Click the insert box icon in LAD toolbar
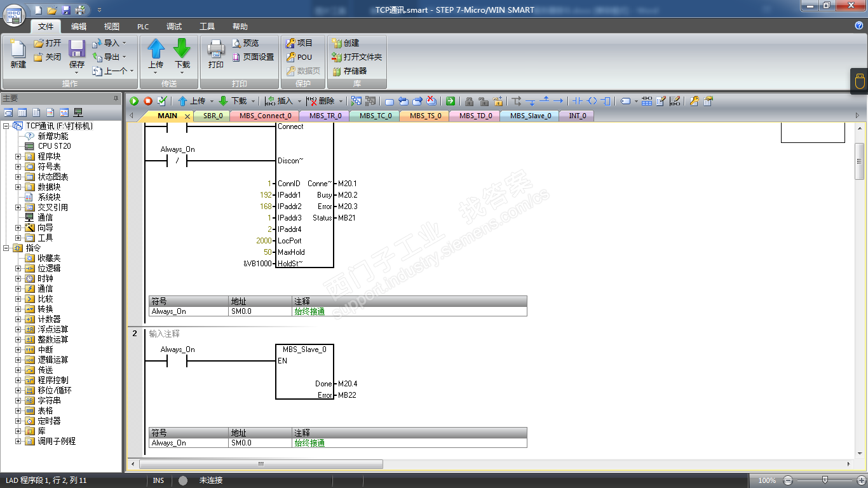This screenshot has width=868, height=488. tap(606, 101)
